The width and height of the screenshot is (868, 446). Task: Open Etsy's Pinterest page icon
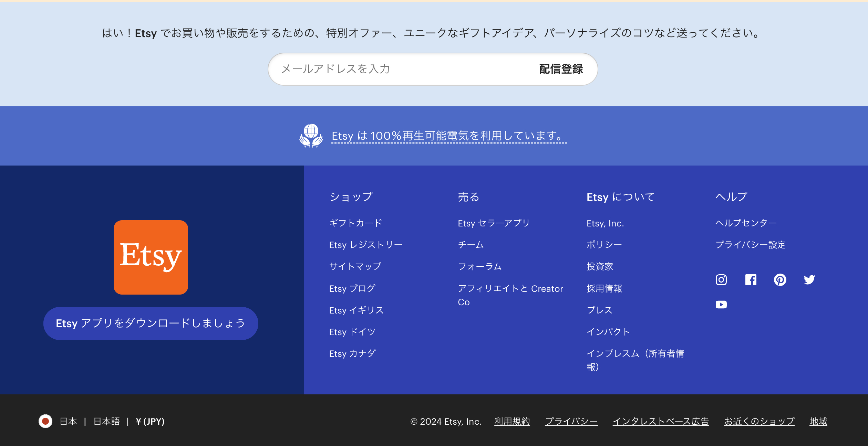(780, 280)
